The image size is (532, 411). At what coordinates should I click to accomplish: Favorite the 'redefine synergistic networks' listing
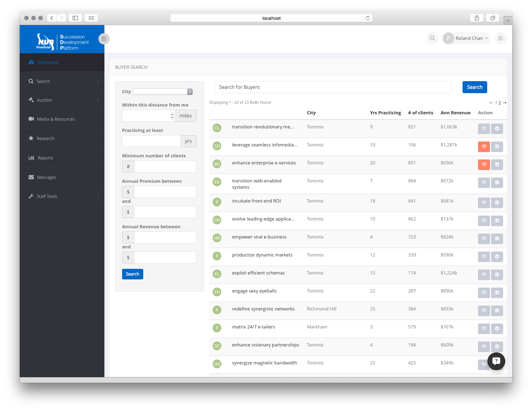484,311
